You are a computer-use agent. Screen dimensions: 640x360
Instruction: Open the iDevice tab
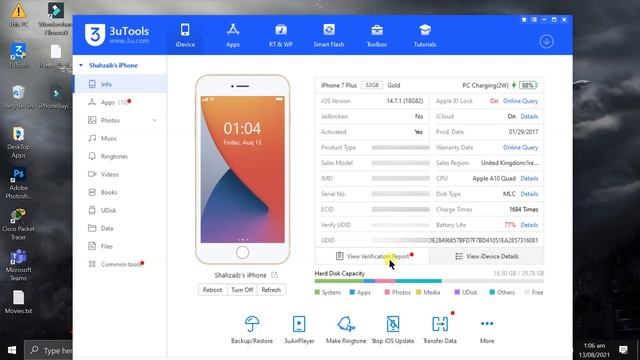185,36
